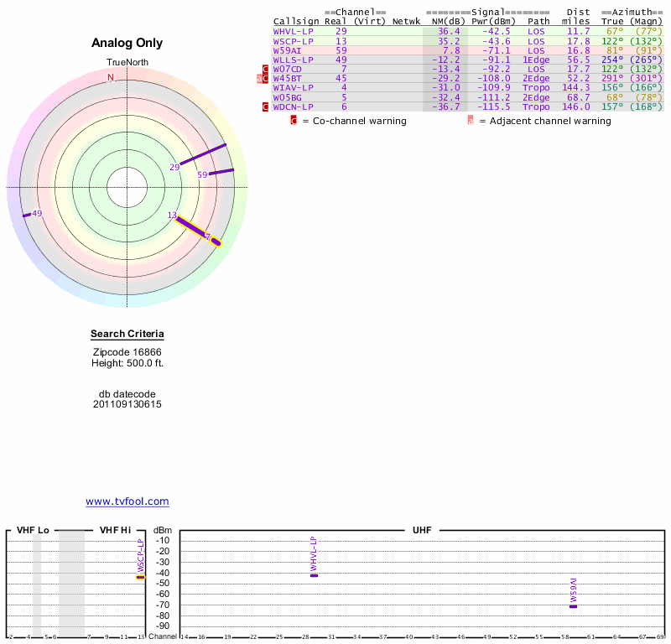This screenshot has width=671, height=644.
Task: Click the WIAV-LP callsign entry
Action: (x=293, y=87)
